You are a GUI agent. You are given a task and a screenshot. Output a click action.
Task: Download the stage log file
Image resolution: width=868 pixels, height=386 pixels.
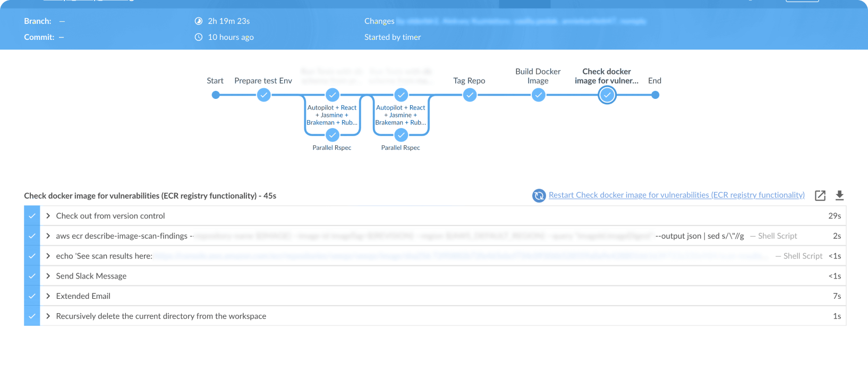(839, 196)
